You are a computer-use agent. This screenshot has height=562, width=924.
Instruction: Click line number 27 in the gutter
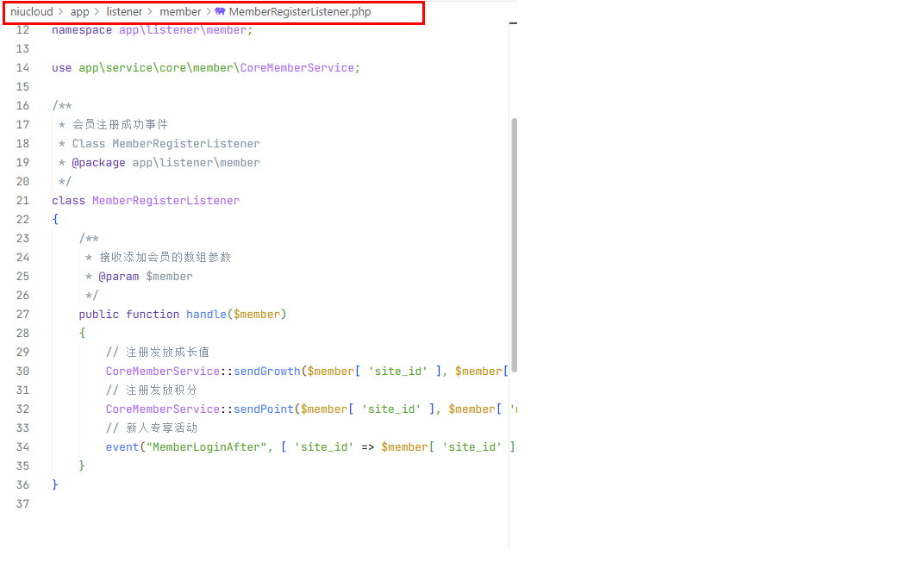(x=22, y=314)
